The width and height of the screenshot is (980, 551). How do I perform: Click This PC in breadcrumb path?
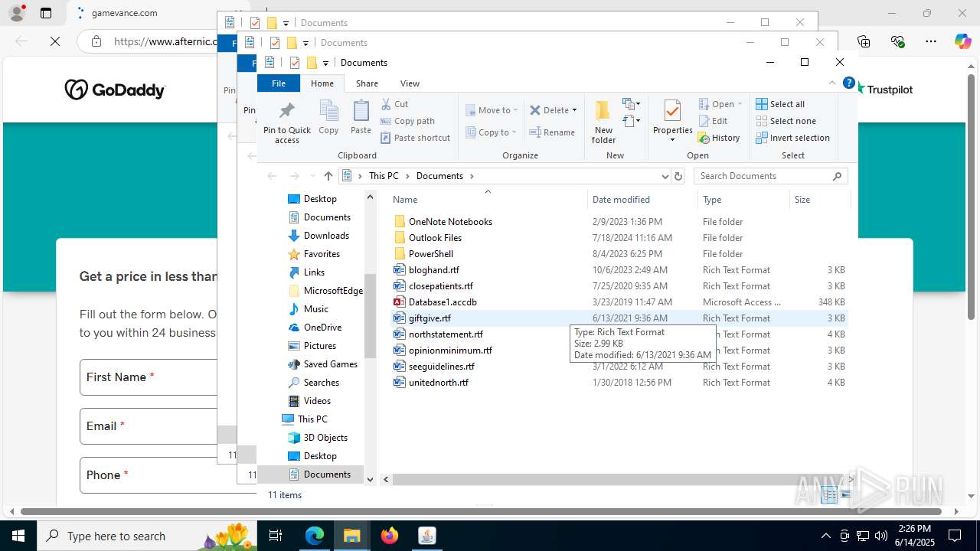(384, 176)
